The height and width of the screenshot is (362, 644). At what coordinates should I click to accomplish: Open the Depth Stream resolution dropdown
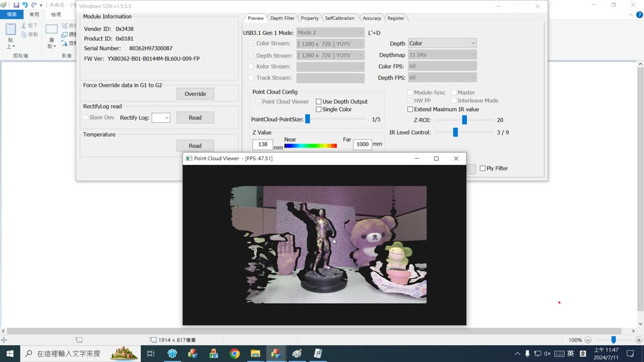[330, 55]
